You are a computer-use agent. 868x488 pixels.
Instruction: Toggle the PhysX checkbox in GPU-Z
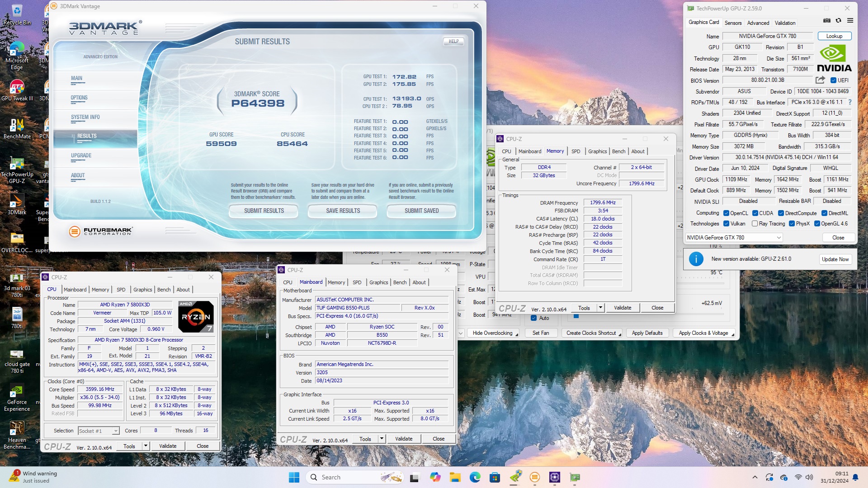point(792,224)
